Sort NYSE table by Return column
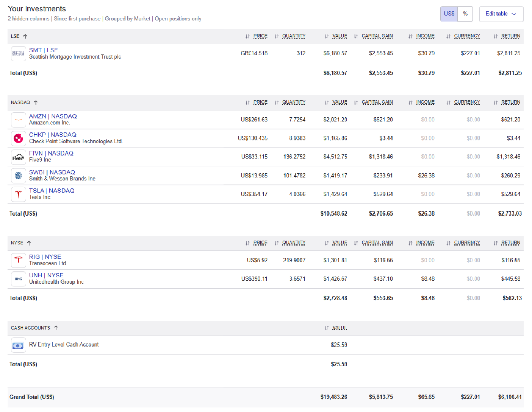The image size is (532, 412). [x=507, y=243]
